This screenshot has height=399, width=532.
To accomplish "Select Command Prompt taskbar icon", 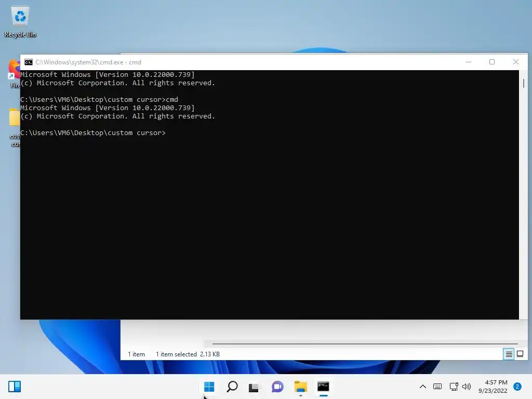I will (x=323, y=387).
